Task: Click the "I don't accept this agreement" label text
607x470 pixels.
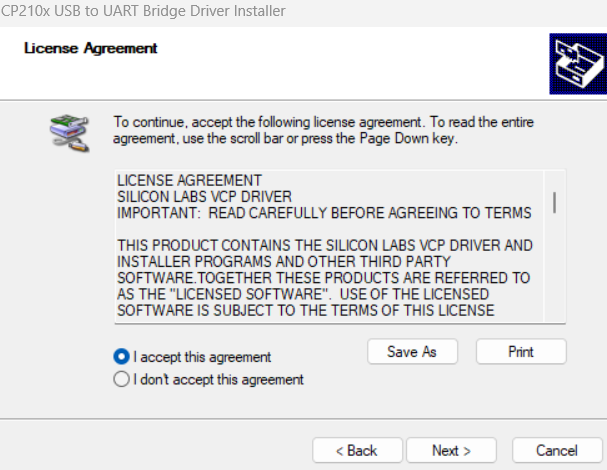Action: (218, 379)
